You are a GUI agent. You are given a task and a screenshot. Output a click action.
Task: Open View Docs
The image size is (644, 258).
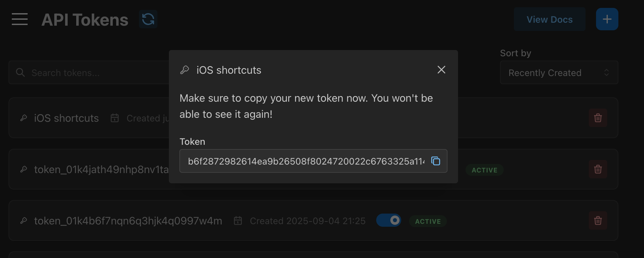point(549,19)
